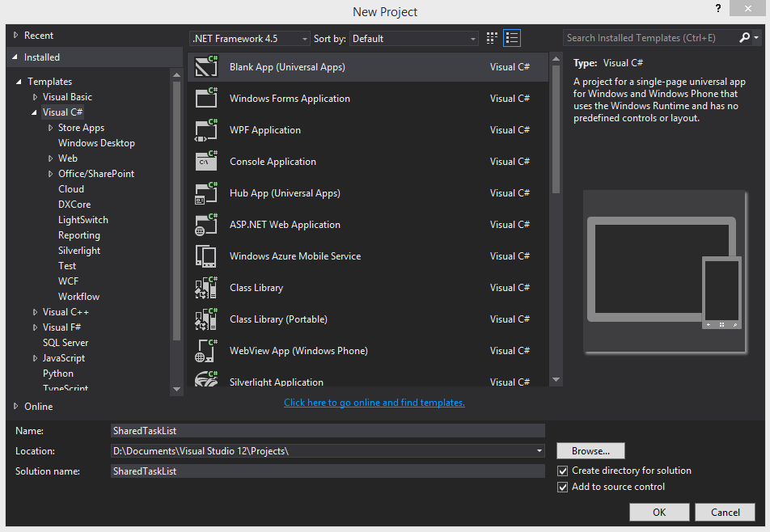Click the template list scroll up arrow
This screenshot has width=770, height=532.
556,59
